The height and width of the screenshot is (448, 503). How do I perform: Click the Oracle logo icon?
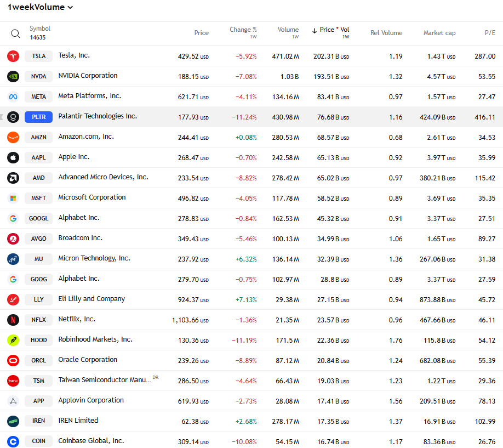coord(13,360)
